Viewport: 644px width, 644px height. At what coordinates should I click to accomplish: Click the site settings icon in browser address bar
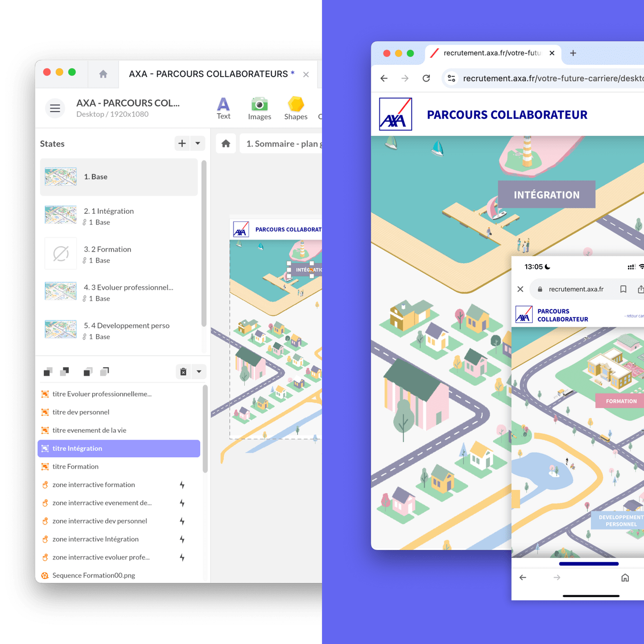coord(451,78)
